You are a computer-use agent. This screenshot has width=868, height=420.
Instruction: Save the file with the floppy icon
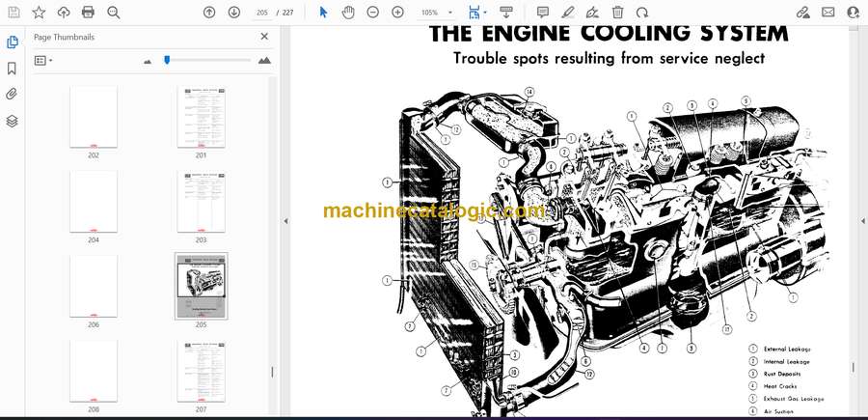14,13
